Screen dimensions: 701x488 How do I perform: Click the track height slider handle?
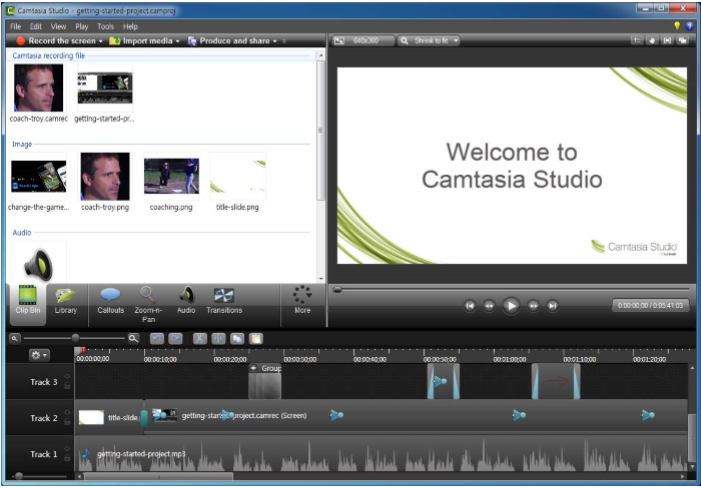pyautogui.click(x=19, y=476)
